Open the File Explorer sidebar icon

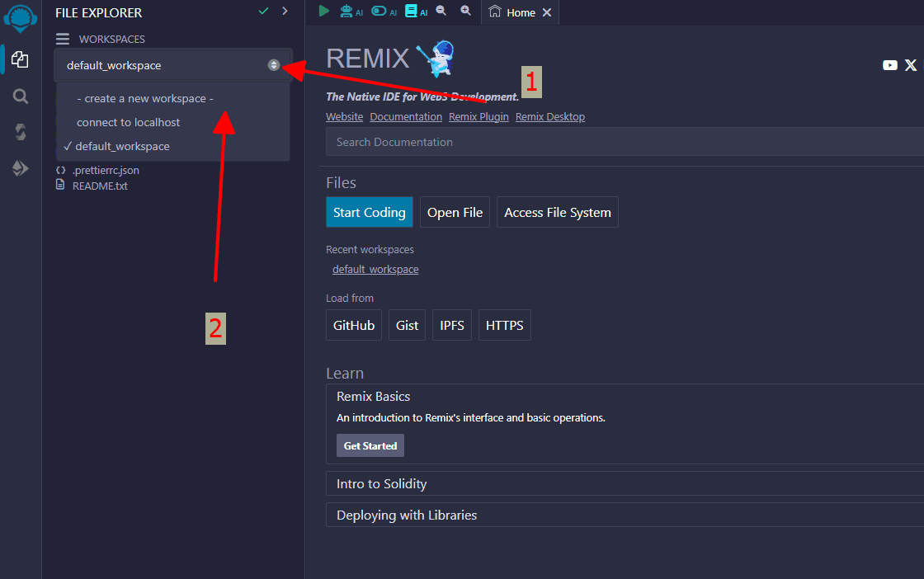tap(20, 59)
